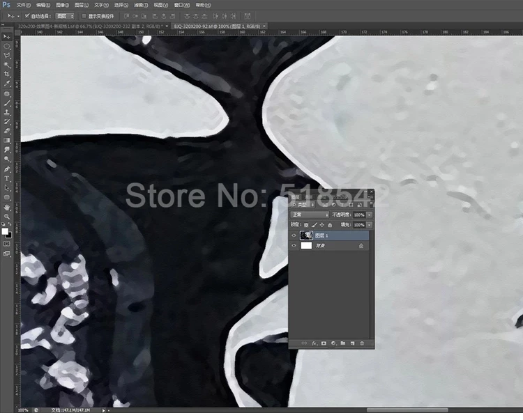The width and height of the screenshot is (523, 420).
Task: Change the screen mode icon
Action: pyautogui.click(x=7, y=254)
